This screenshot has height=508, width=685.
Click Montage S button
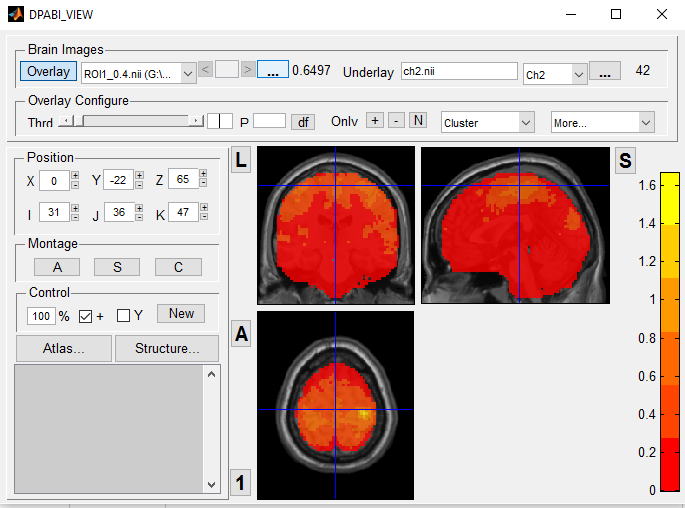(117, 267)
